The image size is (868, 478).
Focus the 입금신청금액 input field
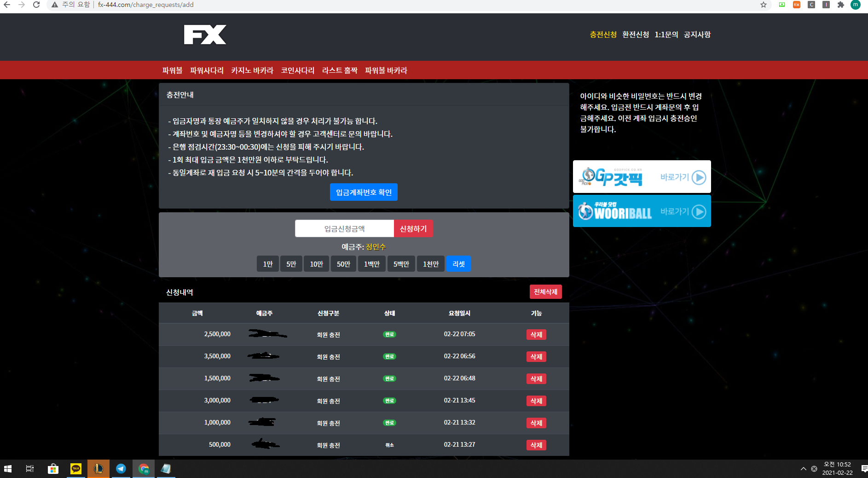coord(344,229)
